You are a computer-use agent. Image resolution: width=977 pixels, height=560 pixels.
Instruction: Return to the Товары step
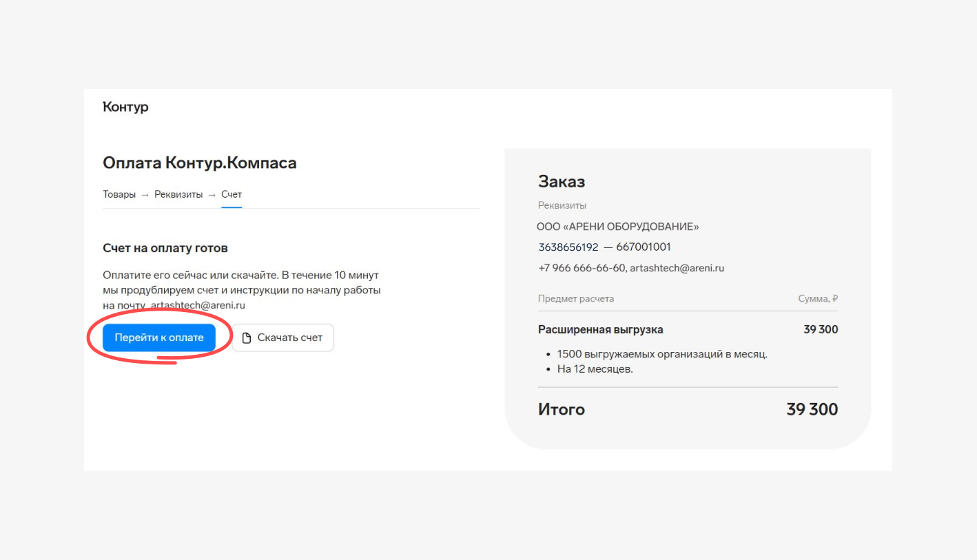(119, 194)
